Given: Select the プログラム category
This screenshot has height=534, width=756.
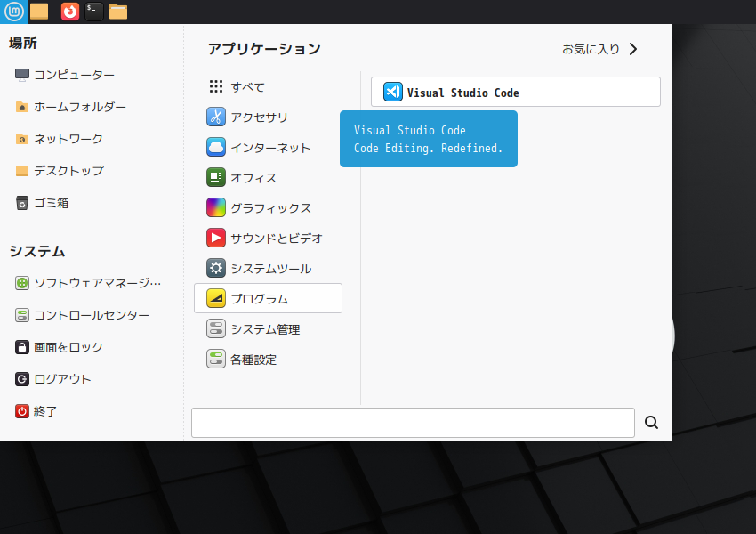Looking at the screenshot, I should tap(268, 299).
